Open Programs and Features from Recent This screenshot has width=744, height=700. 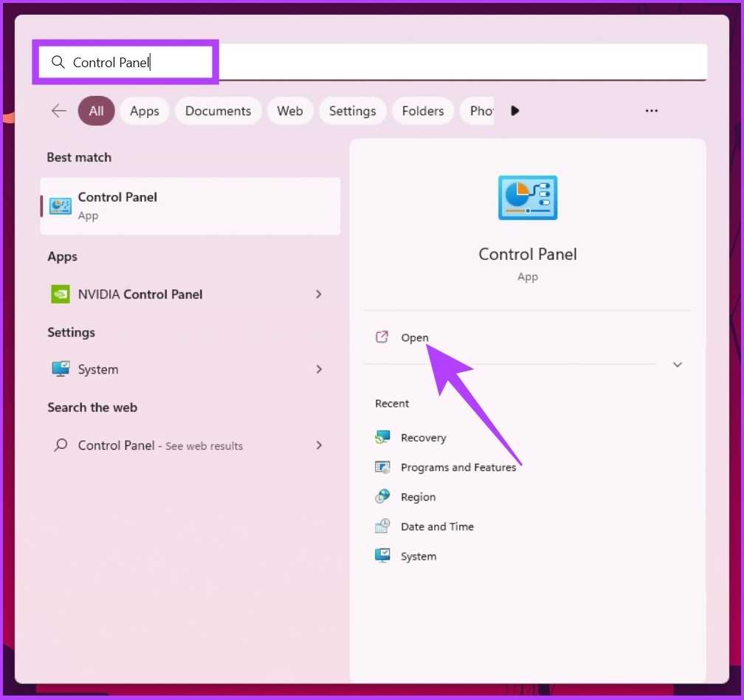(458, 467)
